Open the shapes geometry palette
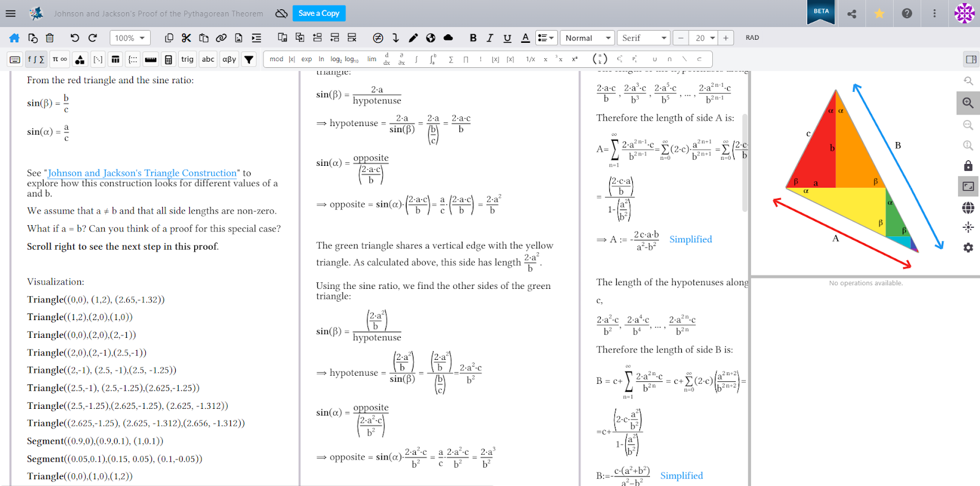The image size is (980, 486). point(80,59)
